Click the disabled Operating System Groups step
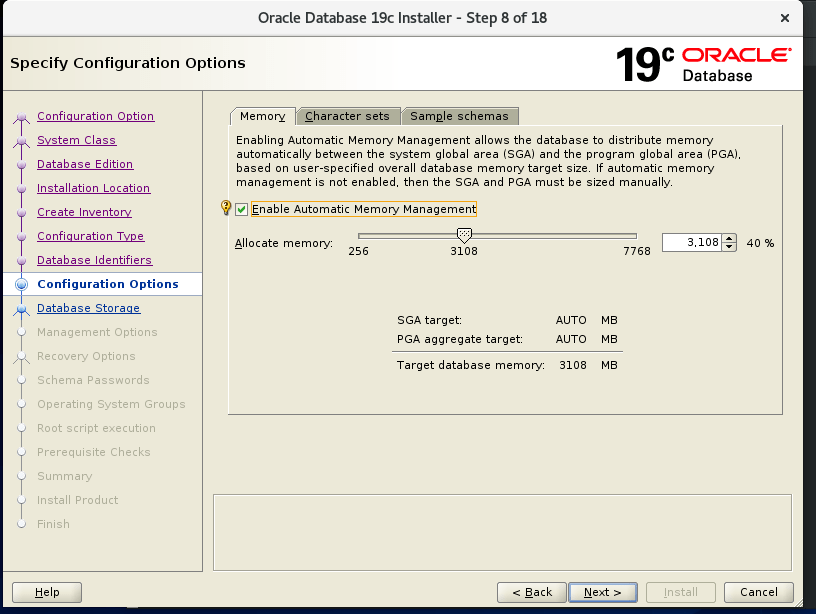This screenshot has width=816, height=614. point(111,404)
